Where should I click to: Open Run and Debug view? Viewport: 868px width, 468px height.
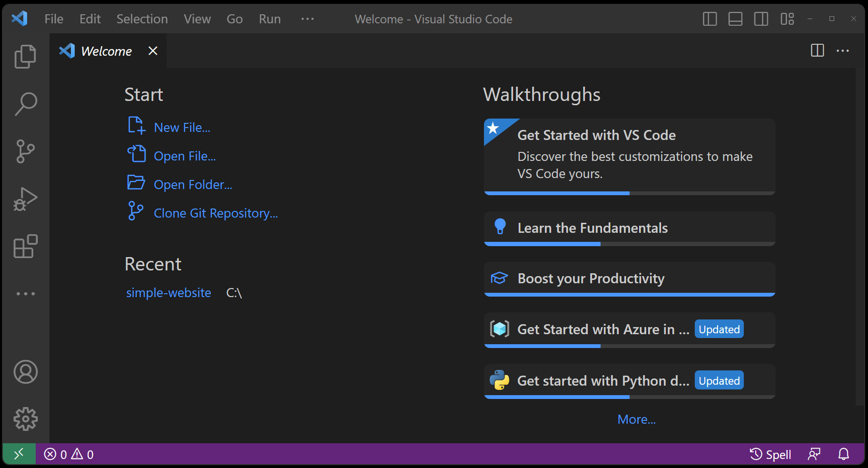(x=25, y=199)
